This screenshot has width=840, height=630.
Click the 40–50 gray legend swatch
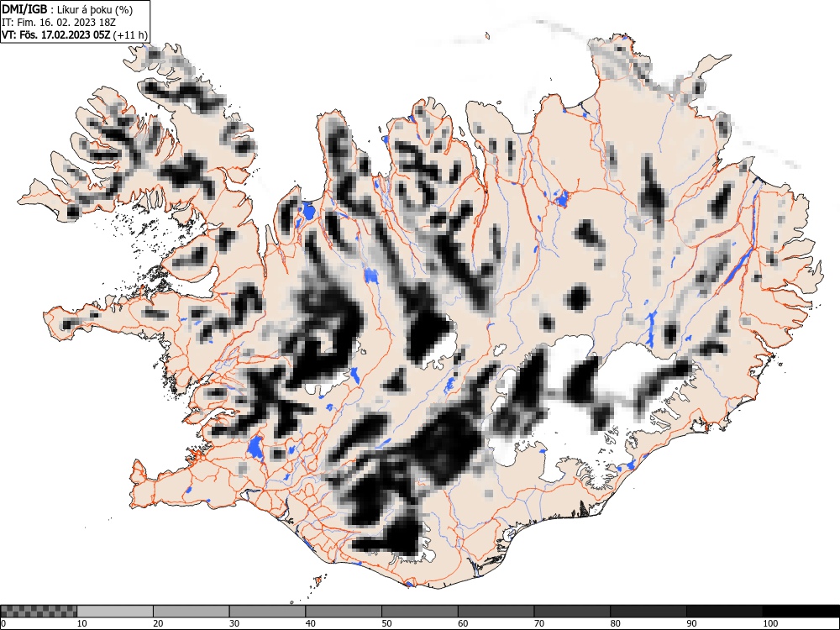point(344,612)
